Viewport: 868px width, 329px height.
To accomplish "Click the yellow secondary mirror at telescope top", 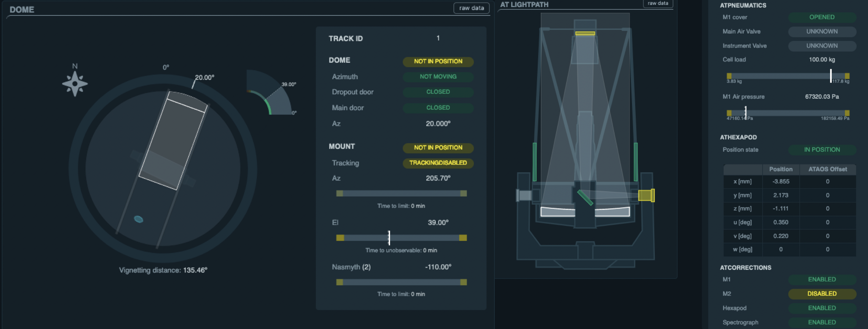I will click(585, 33).
